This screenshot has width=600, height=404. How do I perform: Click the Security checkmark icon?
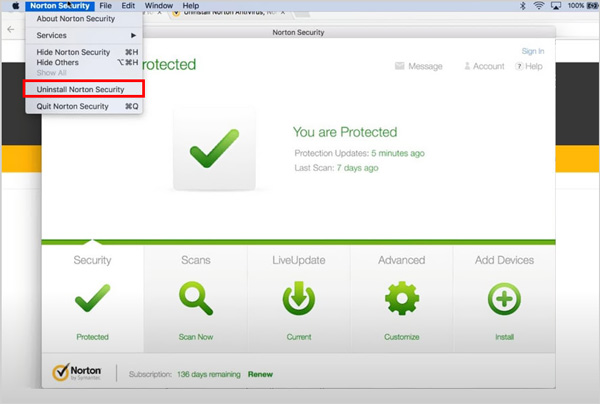click(93, 298)
